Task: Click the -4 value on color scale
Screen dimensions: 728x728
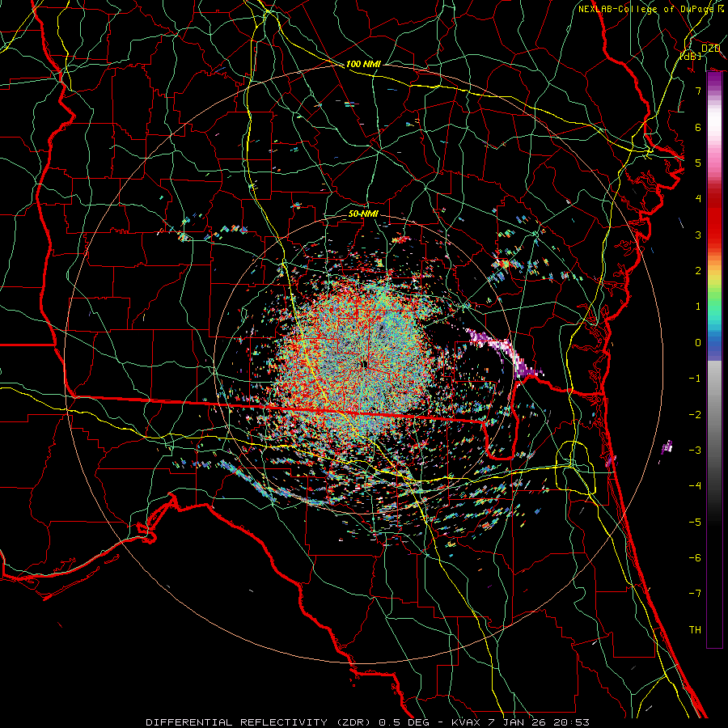Action: (695, 486)
